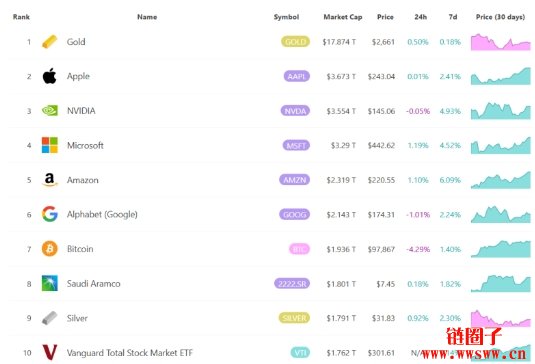
Task: Click the BTC symbol badge
Action: click(x=299, y=249)
